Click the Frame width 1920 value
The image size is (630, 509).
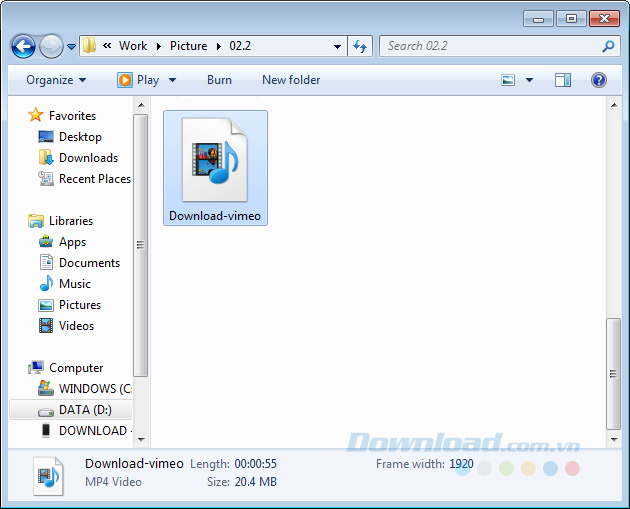461,464
